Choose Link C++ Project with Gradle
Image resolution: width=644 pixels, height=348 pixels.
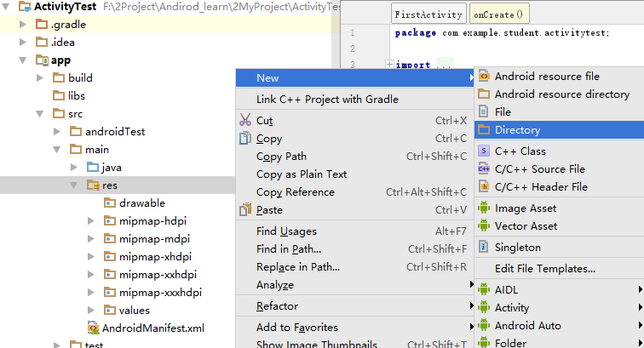coord(355,100)
